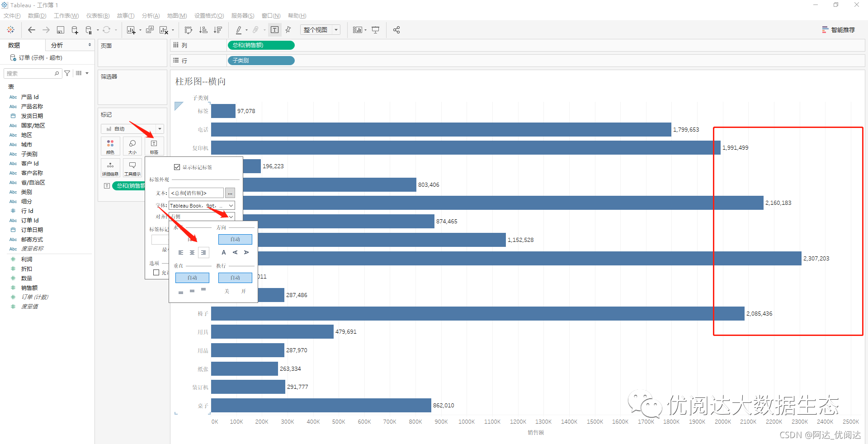The image size is (868, 444).
Task: Click the data pane search field
Action: [33, 73]
